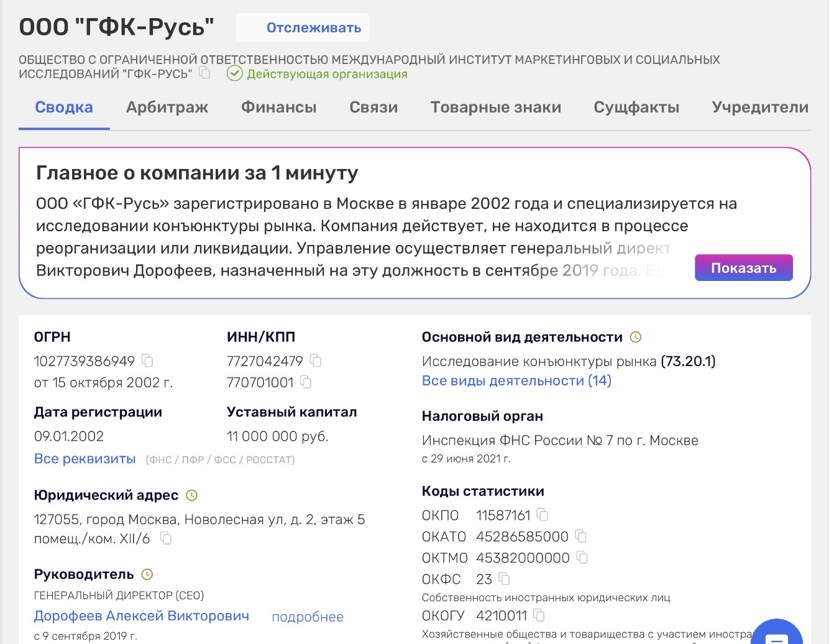
Task: Copy the KPP 770701001
Action: [x=306, y=382]
